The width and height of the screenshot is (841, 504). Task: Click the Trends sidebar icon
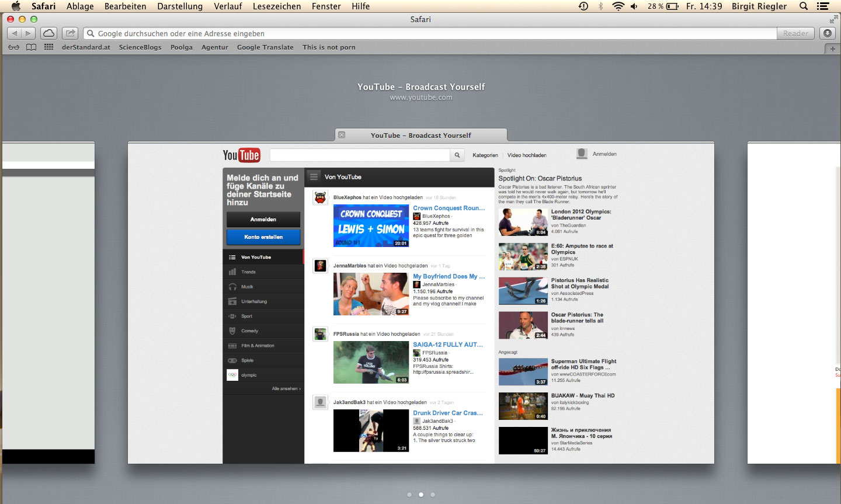(232, 272)
